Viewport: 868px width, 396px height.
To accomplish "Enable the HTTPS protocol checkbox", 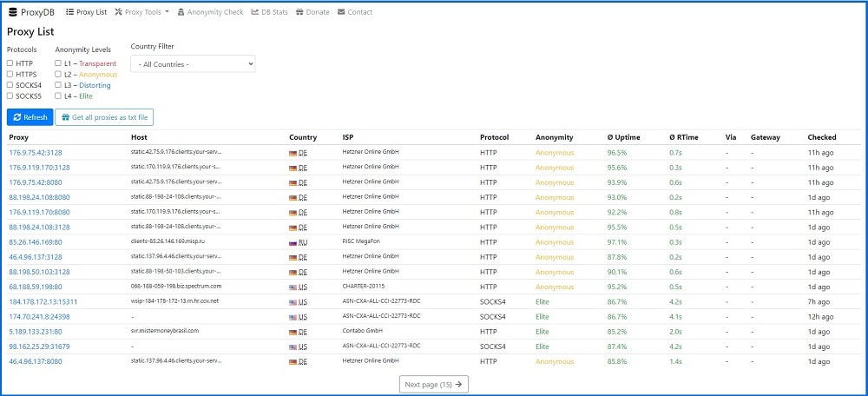I will [x=10, y=74].
